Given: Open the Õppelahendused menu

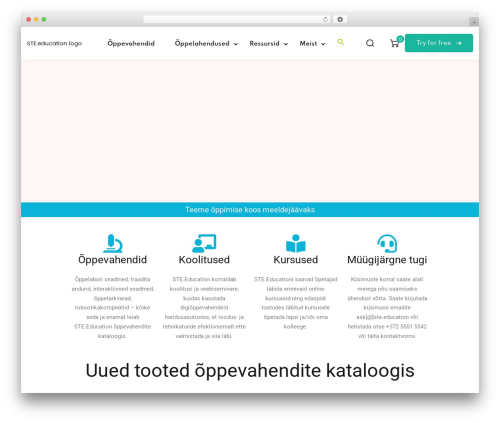Looking at the screenshot, I should [202, 44].
